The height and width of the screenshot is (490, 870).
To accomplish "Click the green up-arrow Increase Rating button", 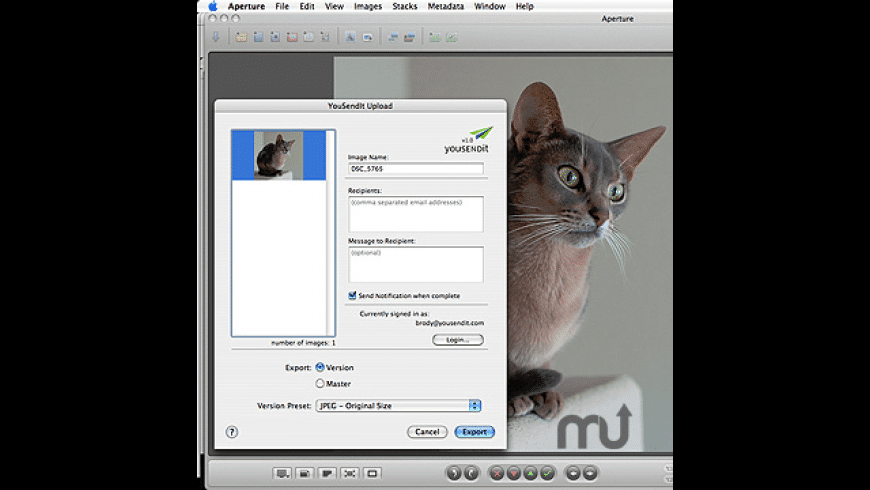I will tap(530, 473).
